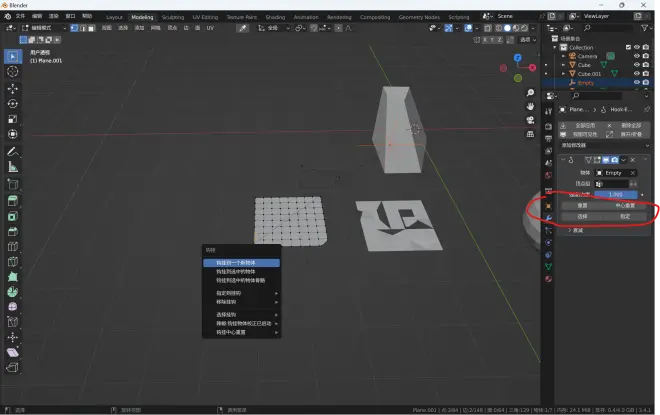Enable face select mode

pyautogui.click(x=91, y=28)
